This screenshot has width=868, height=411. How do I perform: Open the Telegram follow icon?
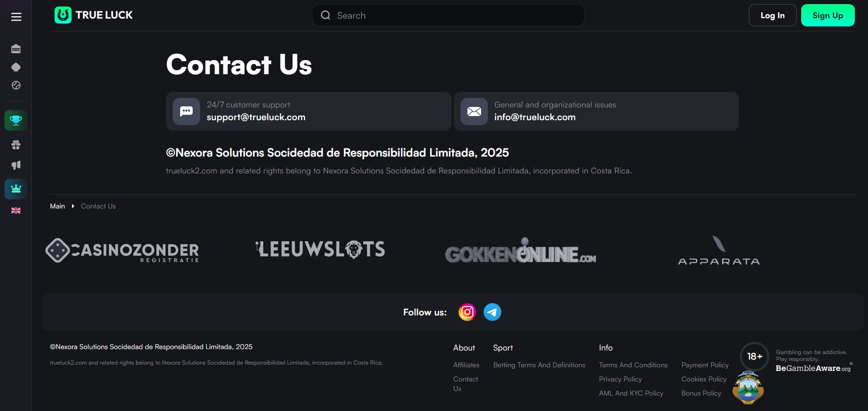pos(492,312)
